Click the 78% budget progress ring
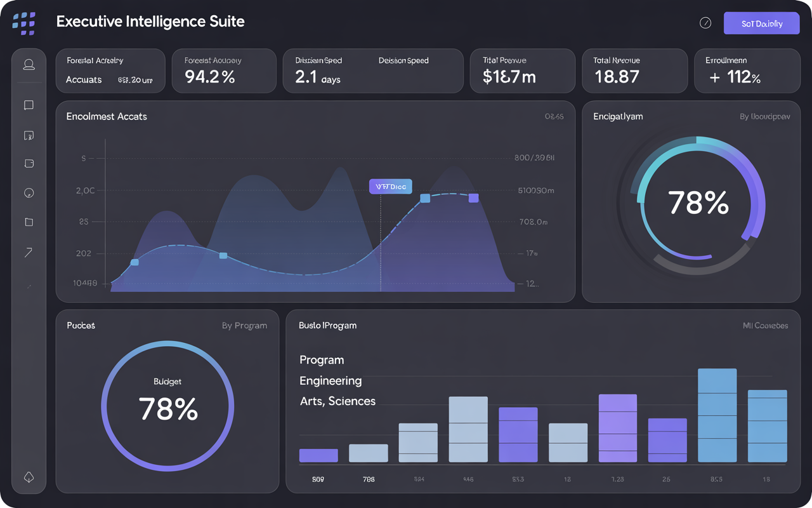The height and width of the screenshot is (508, 812). coord(167,406)
